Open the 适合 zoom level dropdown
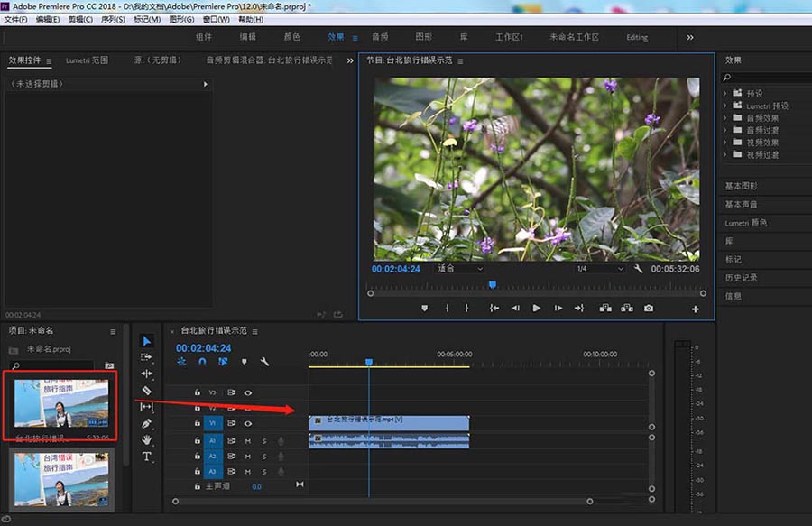Viewport: 812px width, 526px height. pos(460,269)
